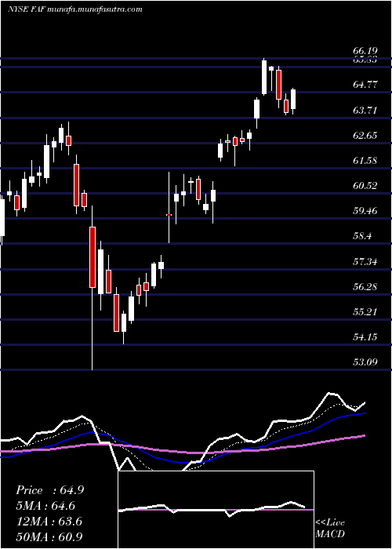The height and width of the screenshot is (549, 392).
Task: Click the 55.21 price axis label
Action: coord(365,311)
